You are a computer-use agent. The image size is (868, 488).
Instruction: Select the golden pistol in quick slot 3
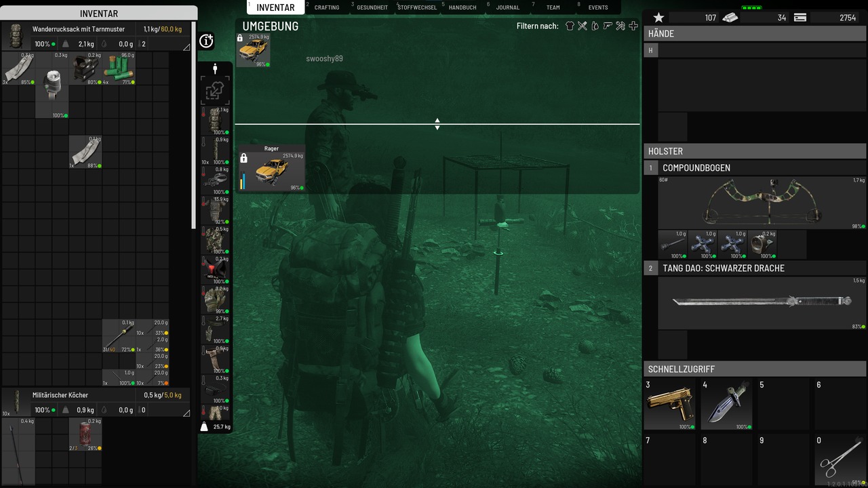point(669,404)
